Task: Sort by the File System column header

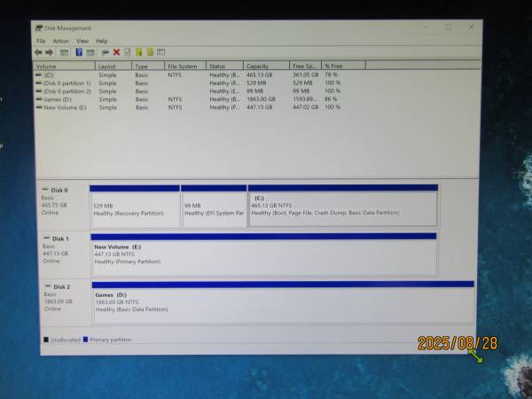Action: click(185, 66)
